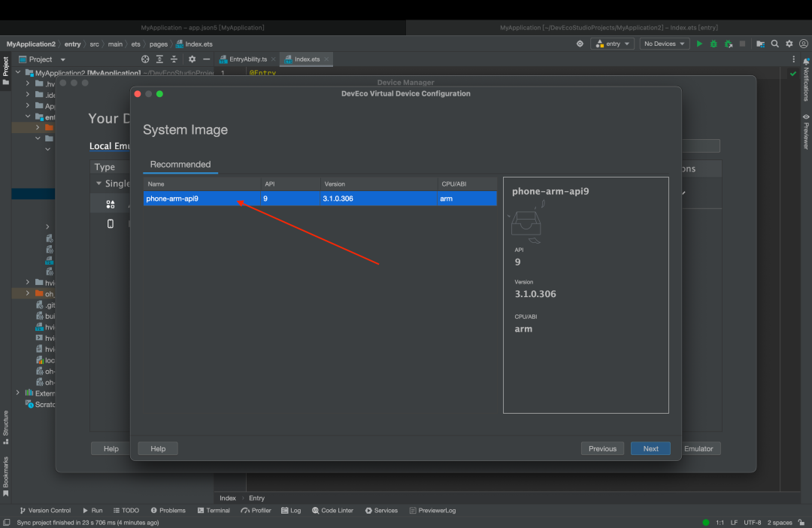
Task: Expand External Libraries node
Action: 18,393
